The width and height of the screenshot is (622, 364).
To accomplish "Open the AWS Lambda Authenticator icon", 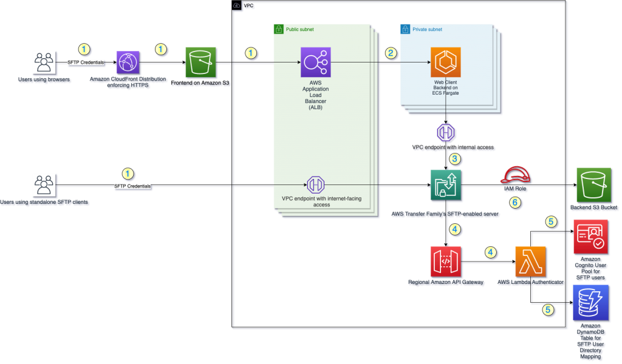I will click(x=531, y=261).
